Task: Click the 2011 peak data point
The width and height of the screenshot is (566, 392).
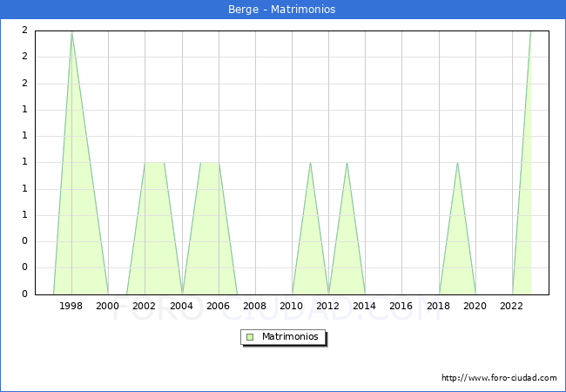Action: [310, 163]
